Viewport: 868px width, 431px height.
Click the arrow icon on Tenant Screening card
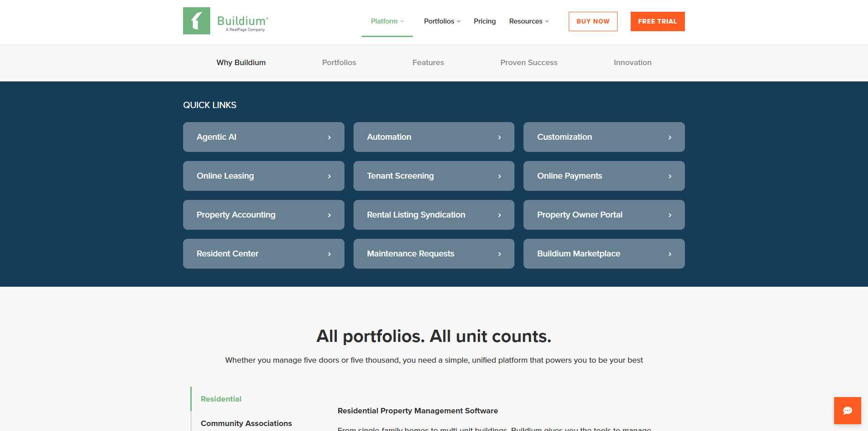[500, 176]
